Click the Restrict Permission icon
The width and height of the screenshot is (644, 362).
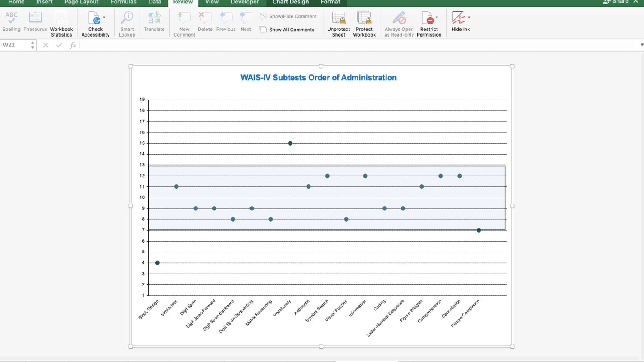click(428, 18)
